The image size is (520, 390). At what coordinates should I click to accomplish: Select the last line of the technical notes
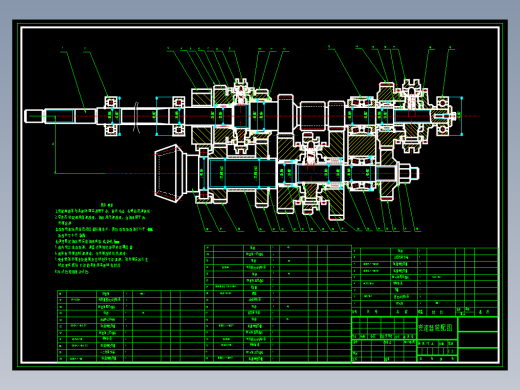tap(72, 272)
